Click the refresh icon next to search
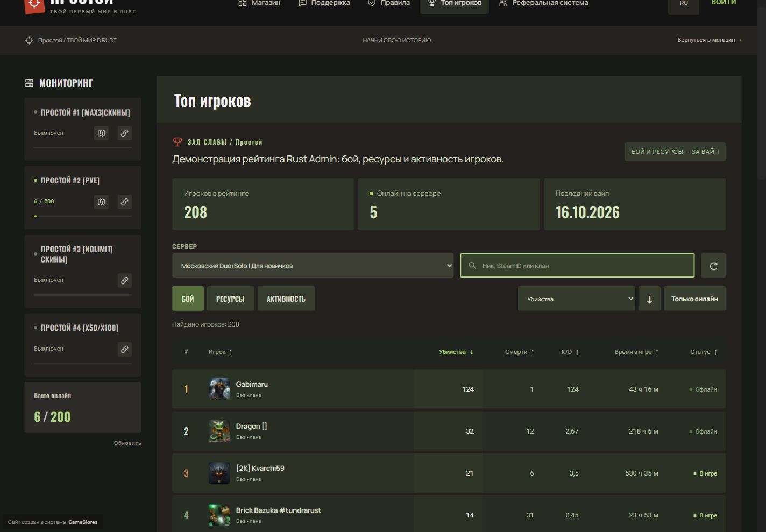 [x=713, y=266]
